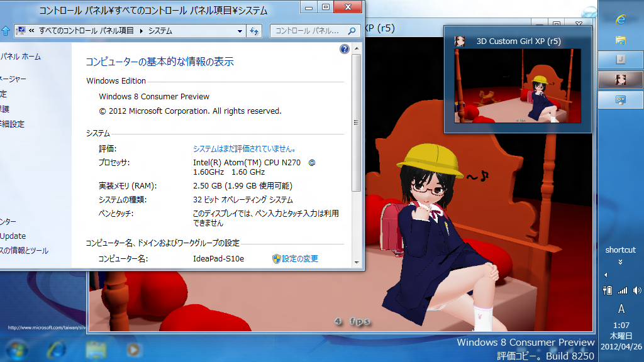Expand the shortcut toolbar chevron

(621, 261)
